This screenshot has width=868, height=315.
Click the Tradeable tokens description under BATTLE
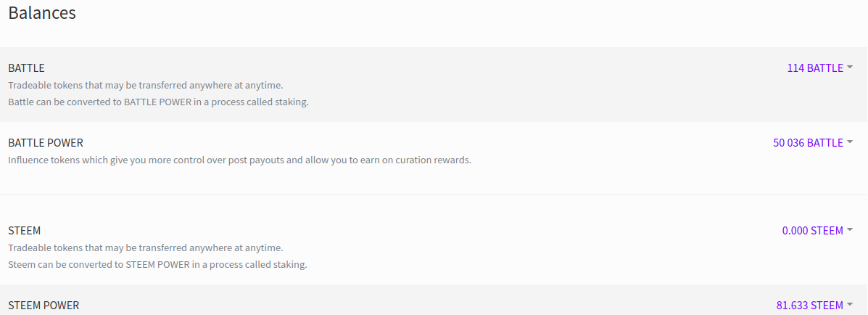coord(146,86)
